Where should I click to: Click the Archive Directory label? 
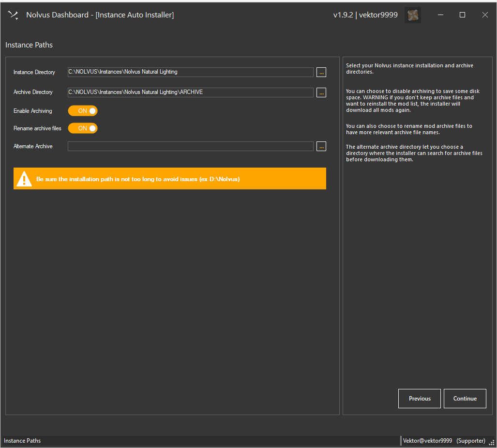(x=33, y=92)
